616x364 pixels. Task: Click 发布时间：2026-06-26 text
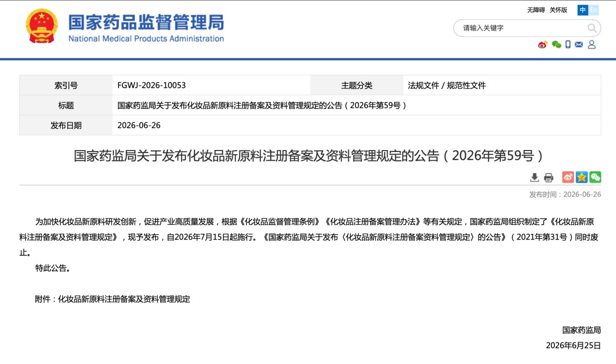[x=565, y=195]
